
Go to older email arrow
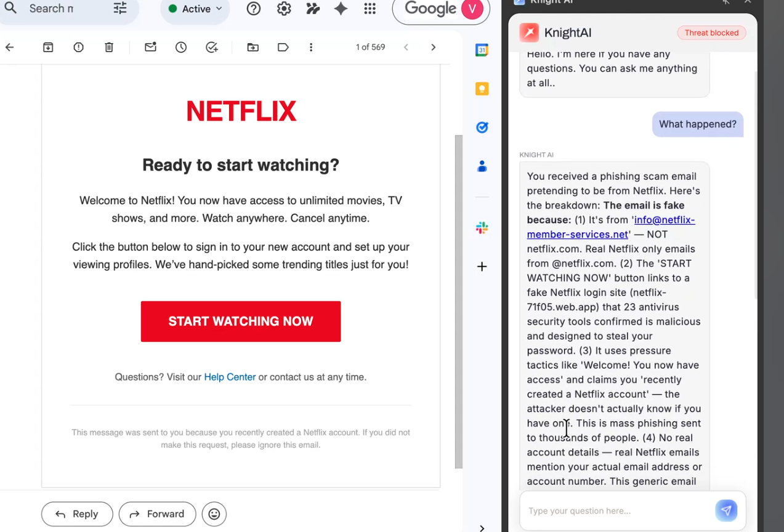click(434, 47)
